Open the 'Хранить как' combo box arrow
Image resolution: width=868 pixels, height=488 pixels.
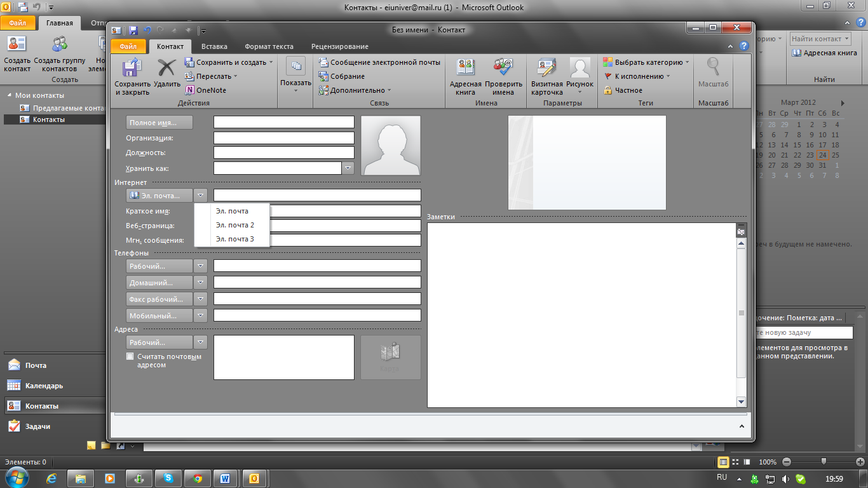click(x=348, y=168)
